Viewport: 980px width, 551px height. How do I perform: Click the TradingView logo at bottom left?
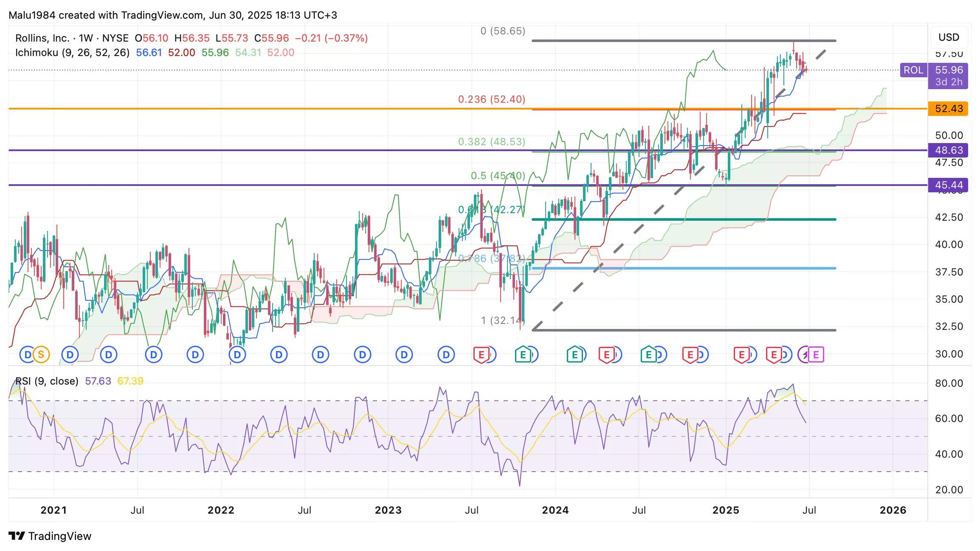(x=50, y=536)
